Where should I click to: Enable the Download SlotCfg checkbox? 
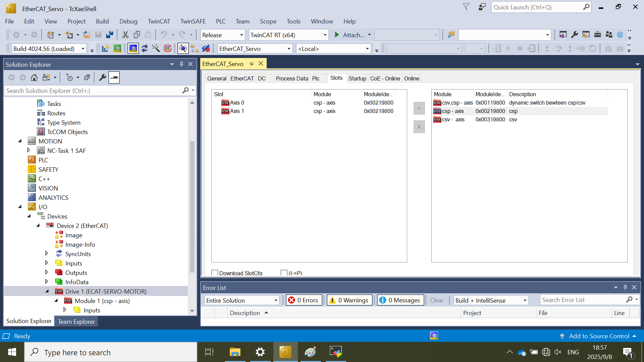tap(215, 273)
